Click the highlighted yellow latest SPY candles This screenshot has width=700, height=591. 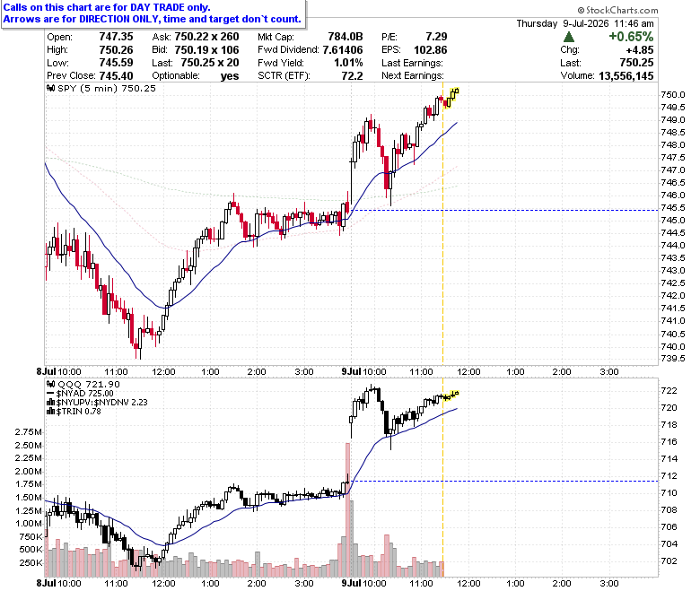click(451, 98)
